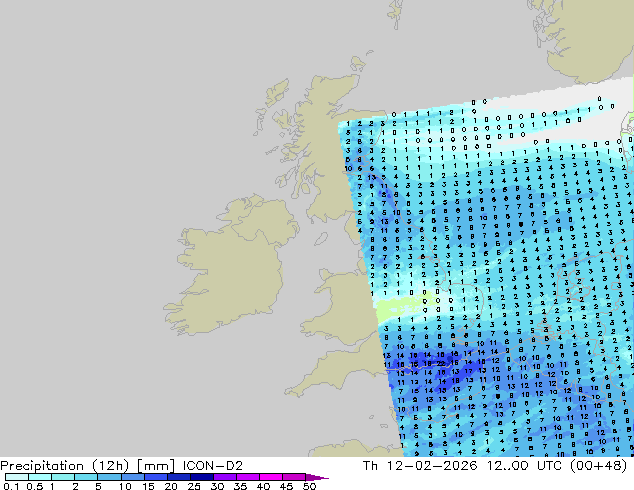Click the 0.1–0.5 mm legend color box
The image size is (634, 490).
pyautogui.click(x=17, y=477)
